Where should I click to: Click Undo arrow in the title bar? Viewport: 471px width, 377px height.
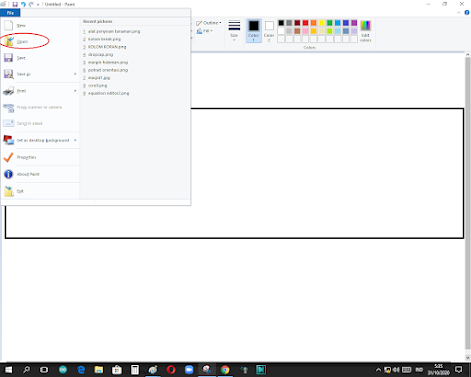[x=23, y=4]
